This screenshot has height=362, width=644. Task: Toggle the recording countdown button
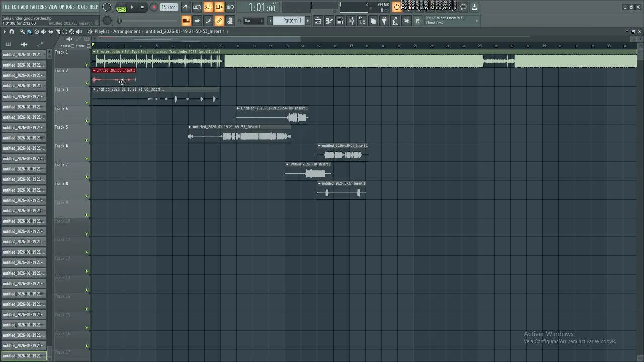208,7
